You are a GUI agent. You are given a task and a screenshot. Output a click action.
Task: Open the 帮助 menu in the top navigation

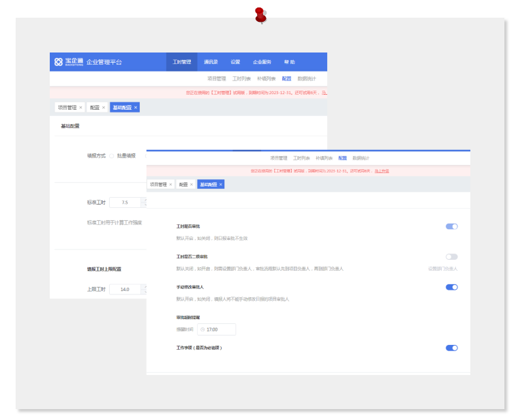(x=289, y=61)
